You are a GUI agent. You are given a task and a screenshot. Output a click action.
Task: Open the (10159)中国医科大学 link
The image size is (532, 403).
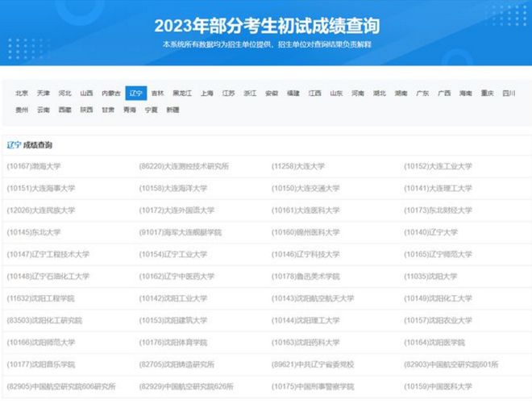tap(438, 386)
